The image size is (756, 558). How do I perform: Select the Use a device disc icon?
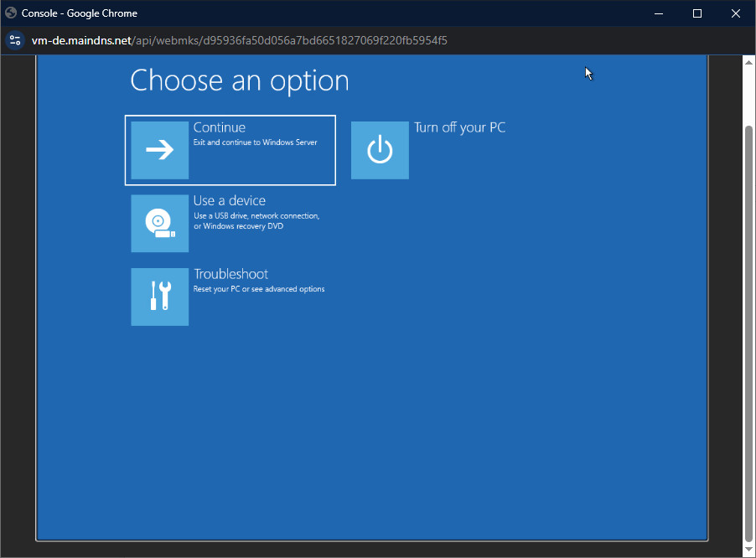click(x=160, y=223)
